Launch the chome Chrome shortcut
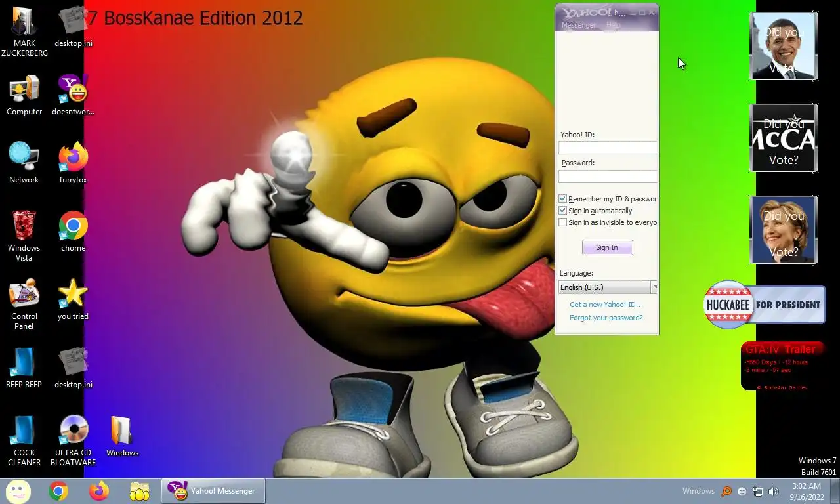 [73, 231]
